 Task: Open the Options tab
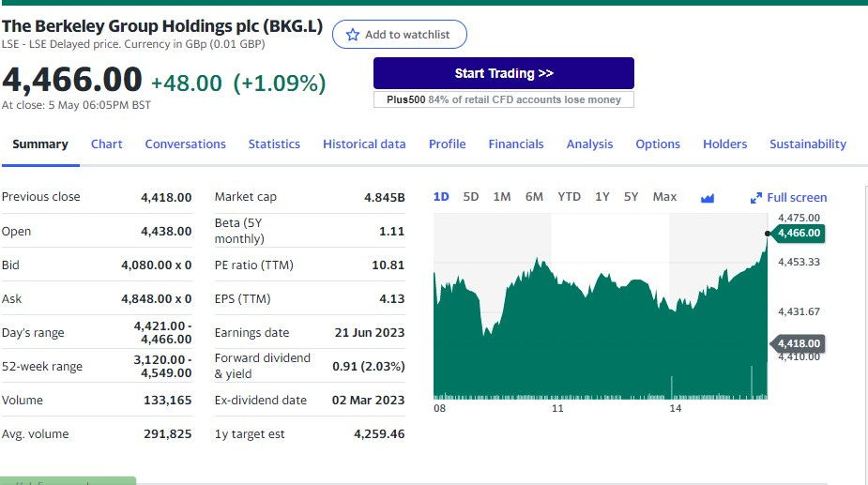[658, 144]
